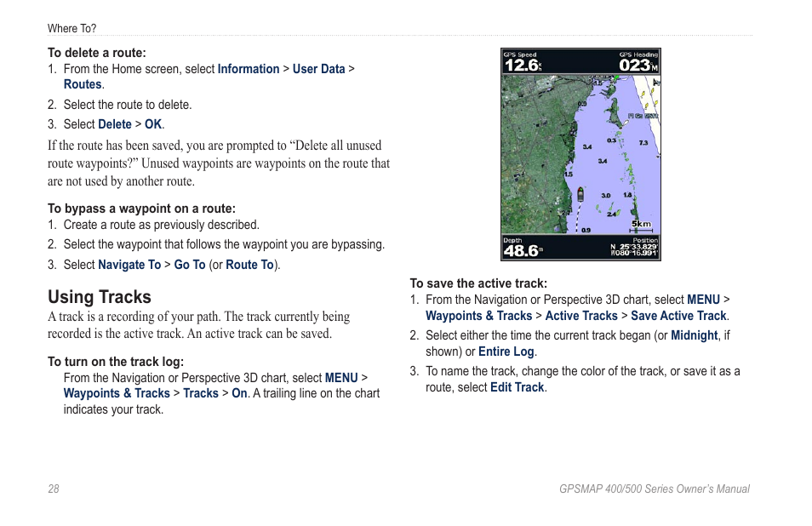The image size is (812, 526).
Task: Click the blue 'Edit Track' term
Action: (x=517, y=387)
